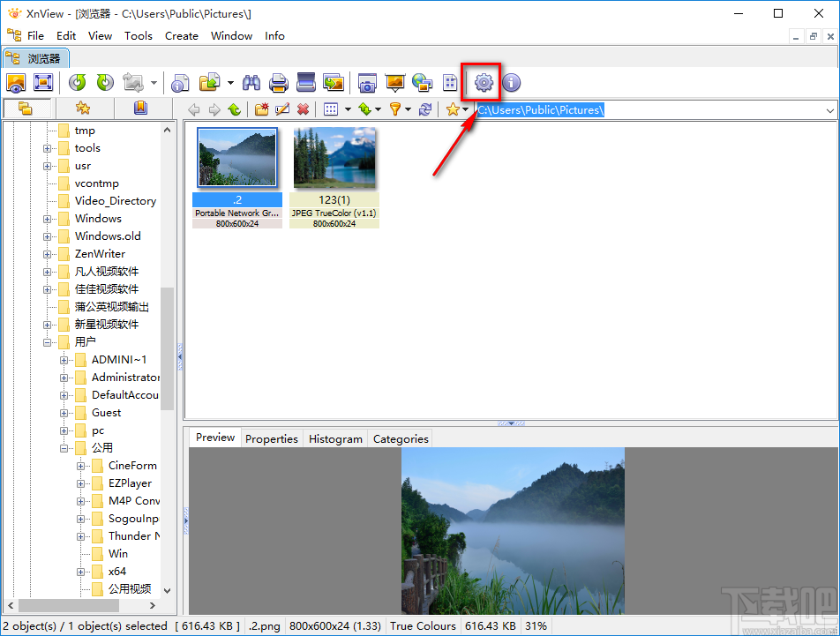This screenshot has width=840, height=636.
Task: Switch to the favorites panel tab
Action: point(83,108)
